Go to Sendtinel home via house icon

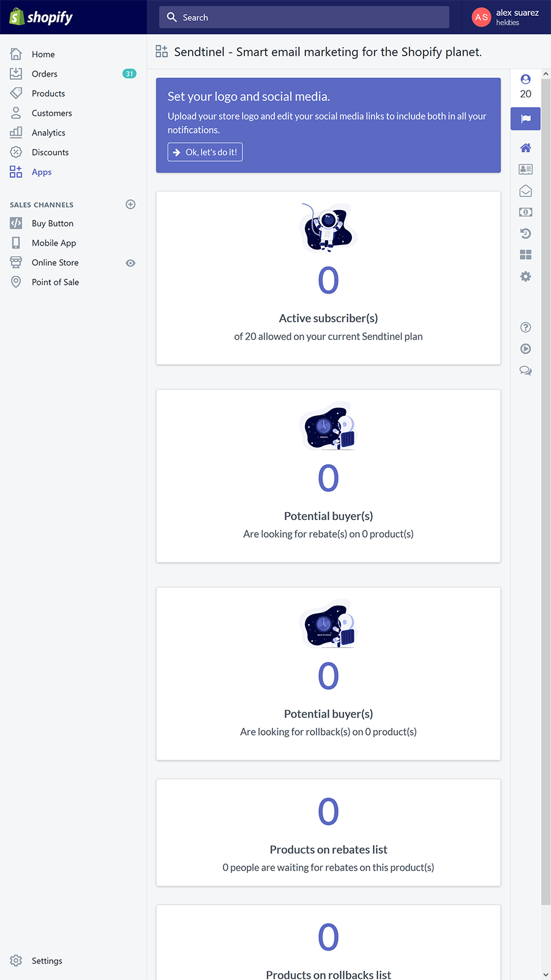[x=525, y=148]
